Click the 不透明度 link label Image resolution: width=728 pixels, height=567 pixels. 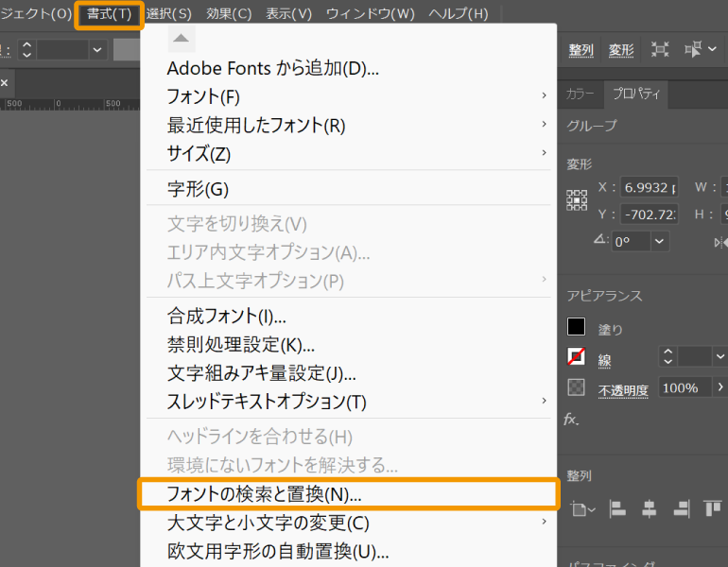pyautogui.click(x=623, y=389)
